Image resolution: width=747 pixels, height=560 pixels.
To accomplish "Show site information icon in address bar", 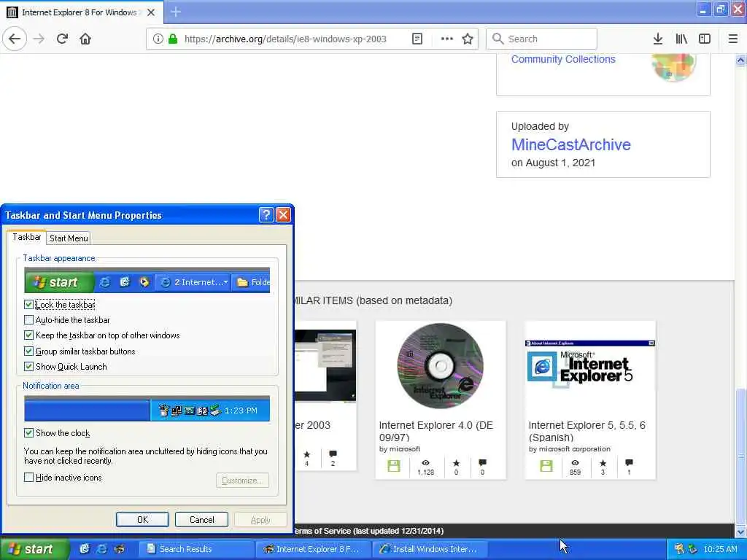I will click(x=158, y=39).
